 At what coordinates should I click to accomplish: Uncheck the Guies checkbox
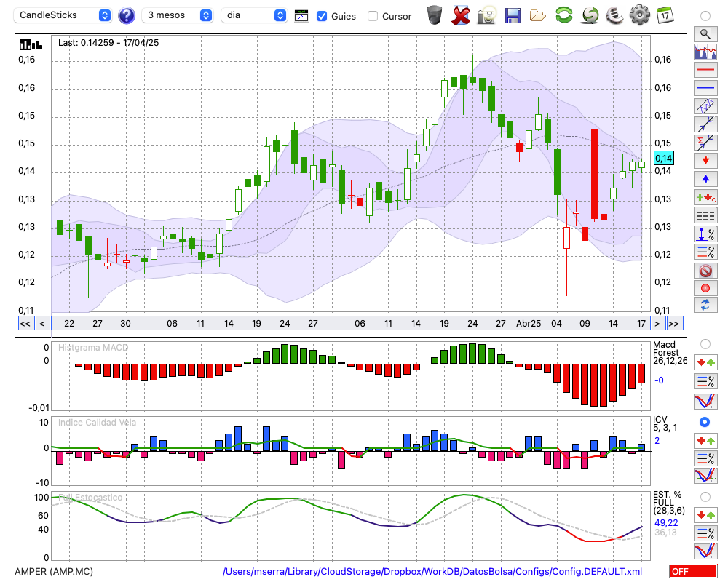click(x=321, y=16)
